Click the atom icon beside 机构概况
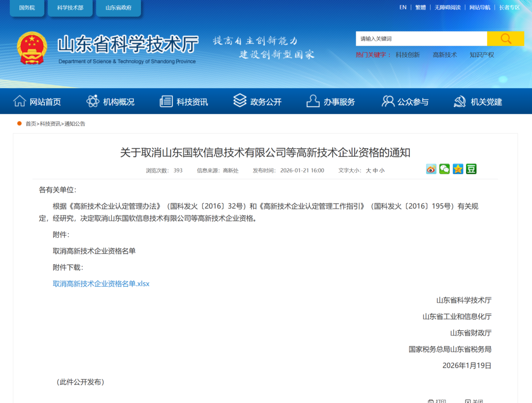Image resolution: width=532 pixels, height=403 pixels. point(93,101)
